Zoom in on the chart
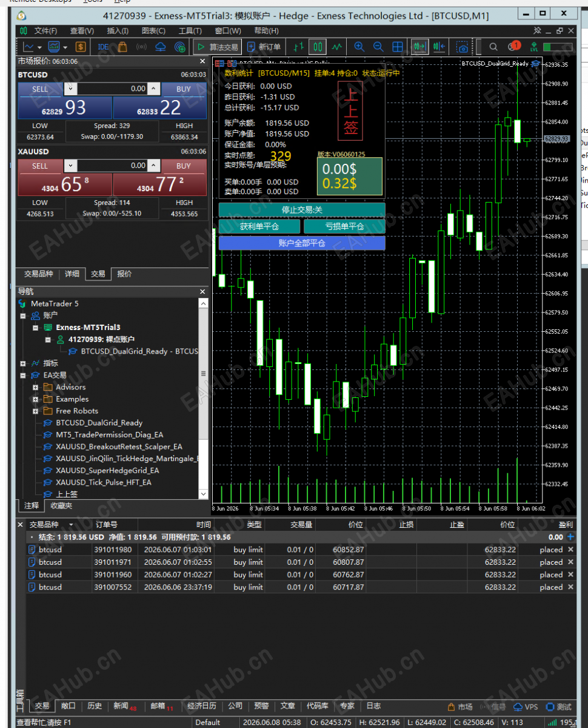 pos(359,47)
